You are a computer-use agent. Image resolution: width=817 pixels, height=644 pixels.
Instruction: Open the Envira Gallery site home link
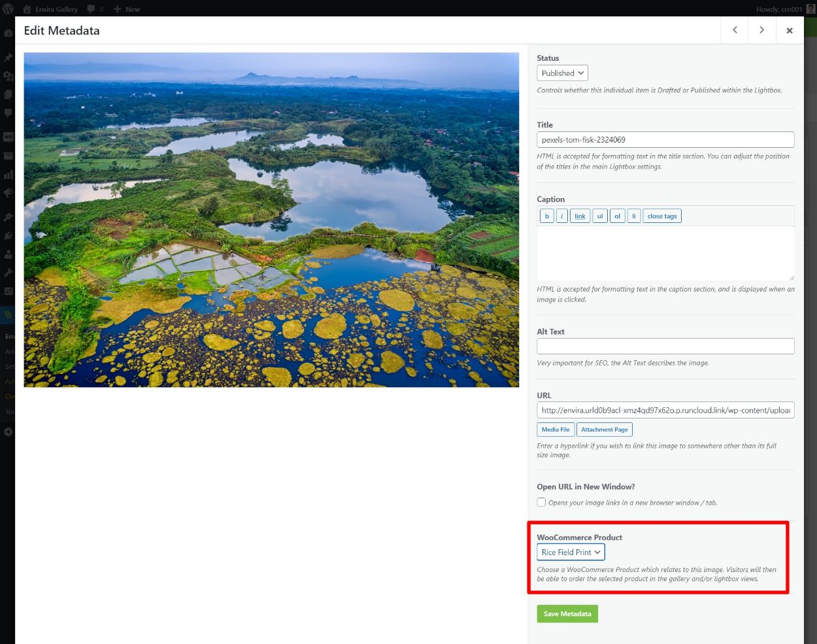(50, 9)
